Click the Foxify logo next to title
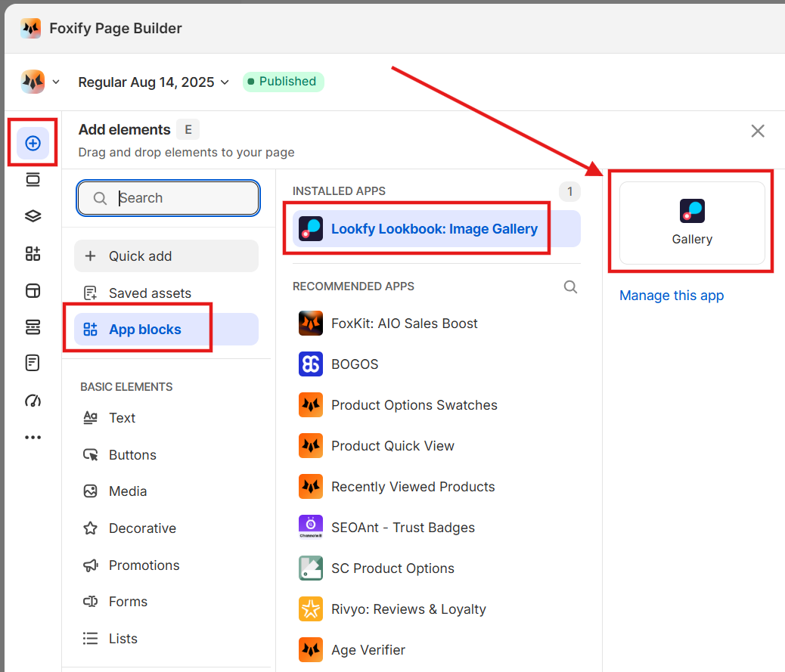 click(x=31, y=29)
